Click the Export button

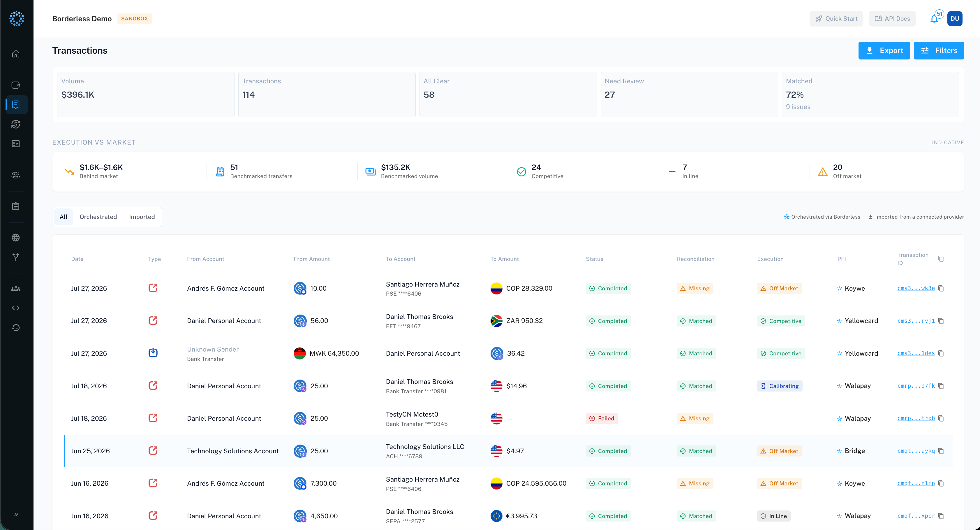(x=884, y=51)
